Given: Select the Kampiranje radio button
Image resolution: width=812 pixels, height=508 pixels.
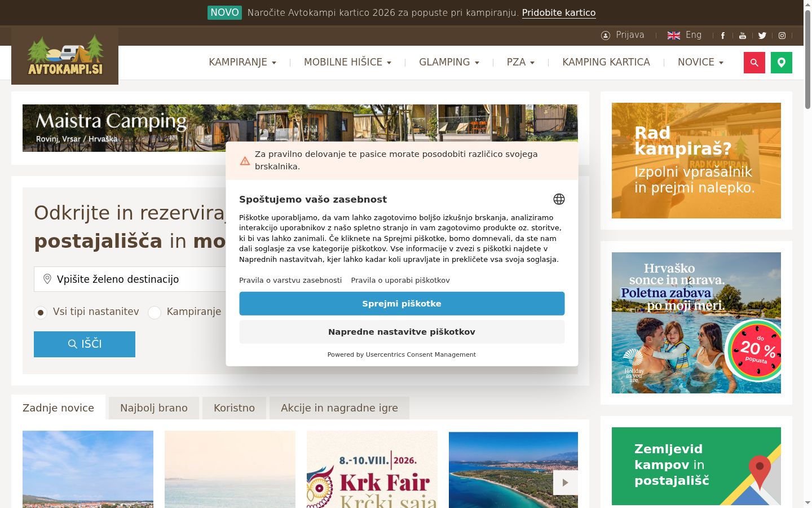Looking at the screenshot, I should pyautogui.click(x=155, y=312).
